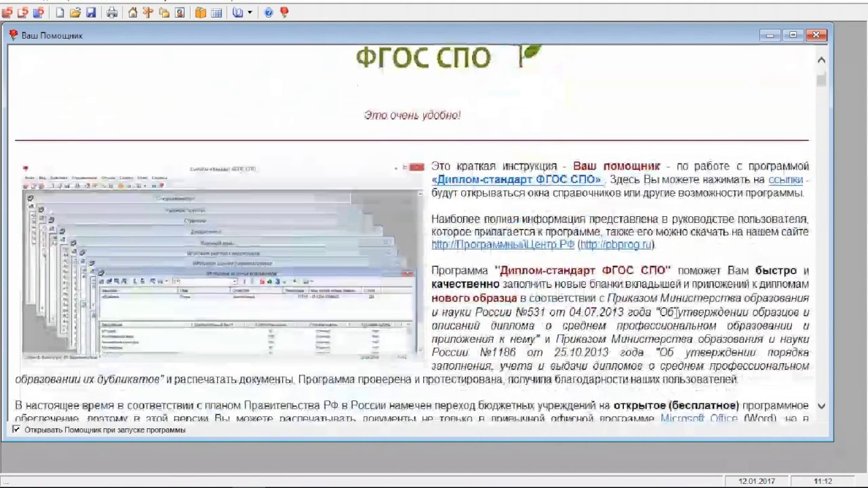The width and height of the screenshot is (868, 488).
Task: Close the Ваш Помощник window
Action: (x=816, y=35)
